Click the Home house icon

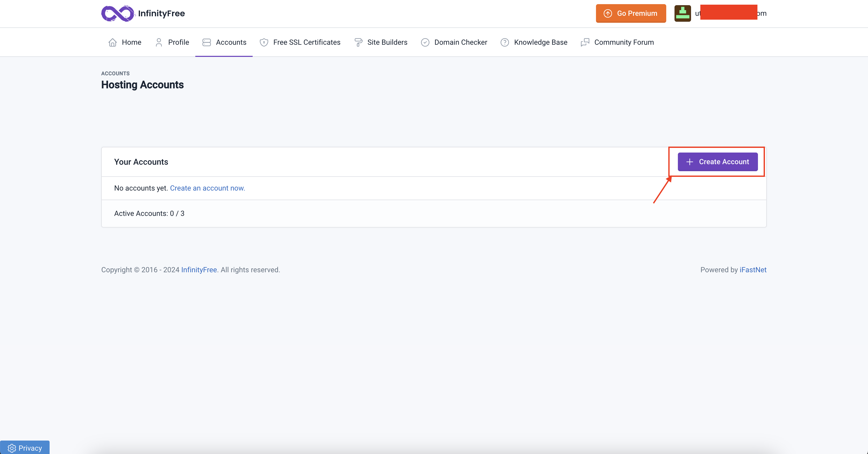tap(113, 42)
